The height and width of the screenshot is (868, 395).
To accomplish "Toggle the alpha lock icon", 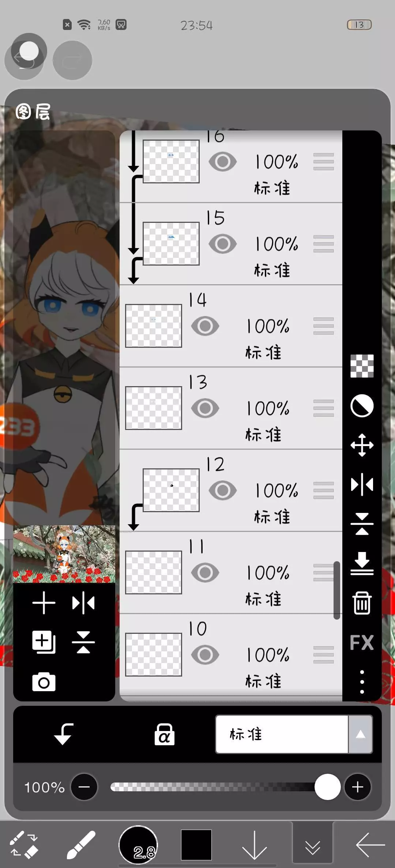I will (164, 734).
